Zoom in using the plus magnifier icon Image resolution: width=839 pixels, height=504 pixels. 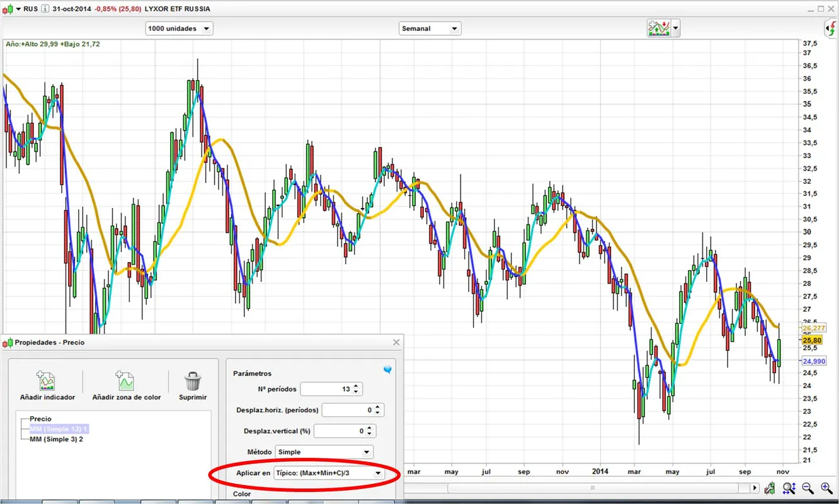tap(827, 488)
